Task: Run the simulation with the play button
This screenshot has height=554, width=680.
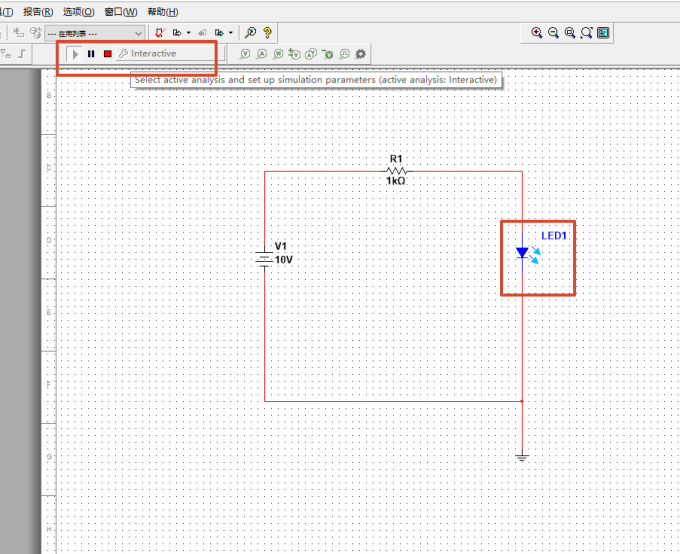Action: pyautogui.click(x=75, y=54)
